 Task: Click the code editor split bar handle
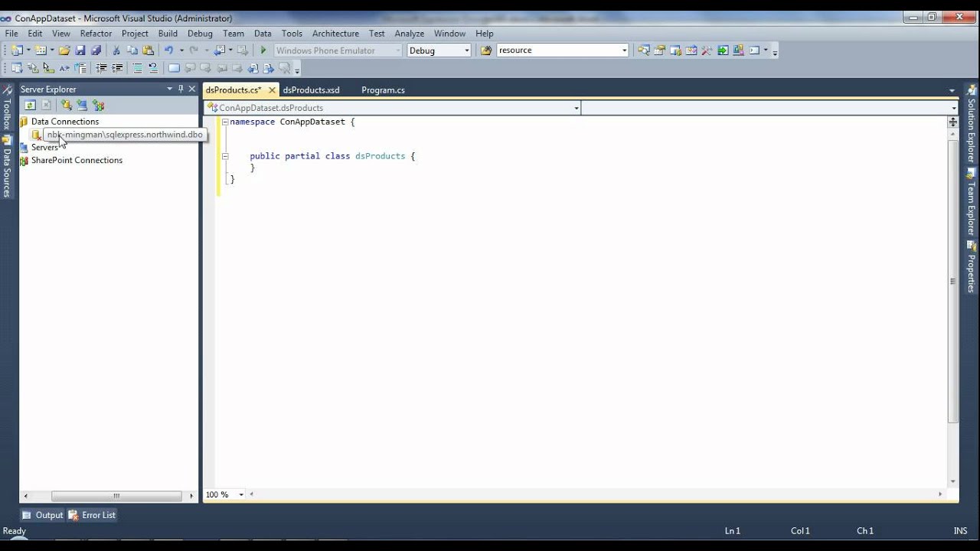point(953,122)
